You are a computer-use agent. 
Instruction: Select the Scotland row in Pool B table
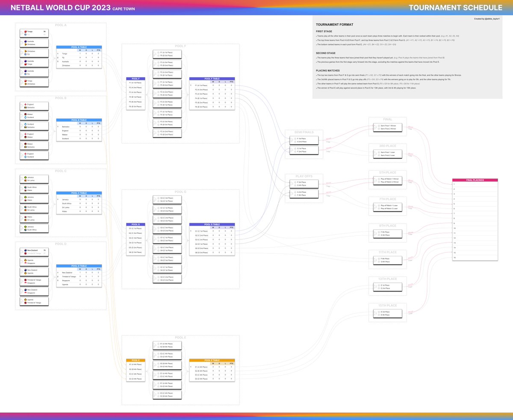[x=79, y=138]
